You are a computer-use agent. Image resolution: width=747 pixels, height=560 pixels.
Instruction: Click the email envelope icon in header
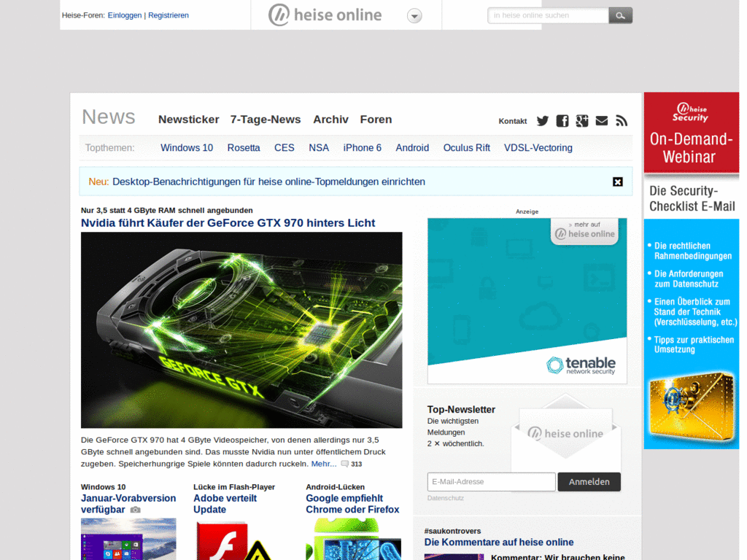point(602,121)
